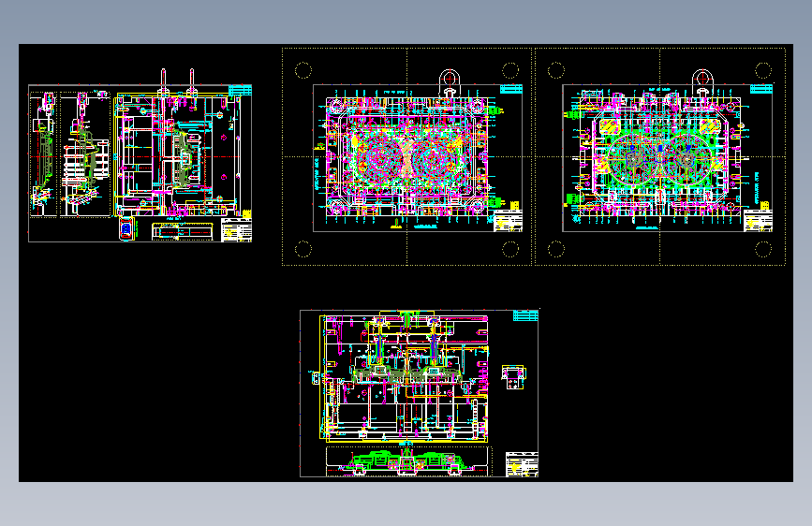Image resolution: width=812 pixels, height=526 pixels.
Task: Click the red and blue detail view under the left sheet
Action: (x=126, y=228)
